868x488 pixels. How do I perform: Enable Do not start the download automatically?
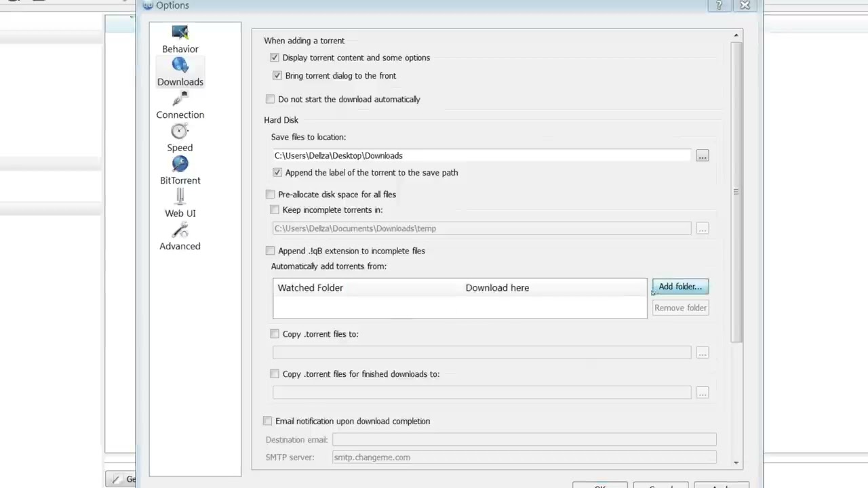tap(271, 100)
